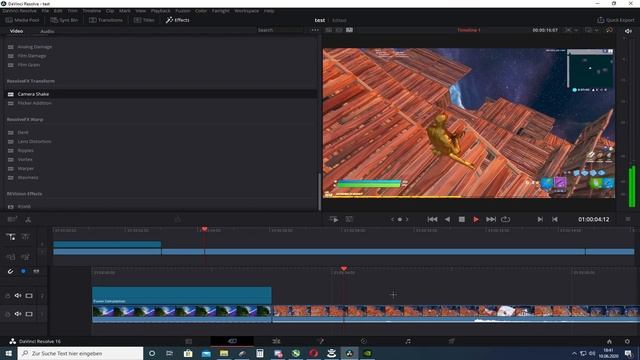Image resolution: width=640 pixels, height=360 pixels.
Task: Mute audio on track 2
Action: pos(18,296)
